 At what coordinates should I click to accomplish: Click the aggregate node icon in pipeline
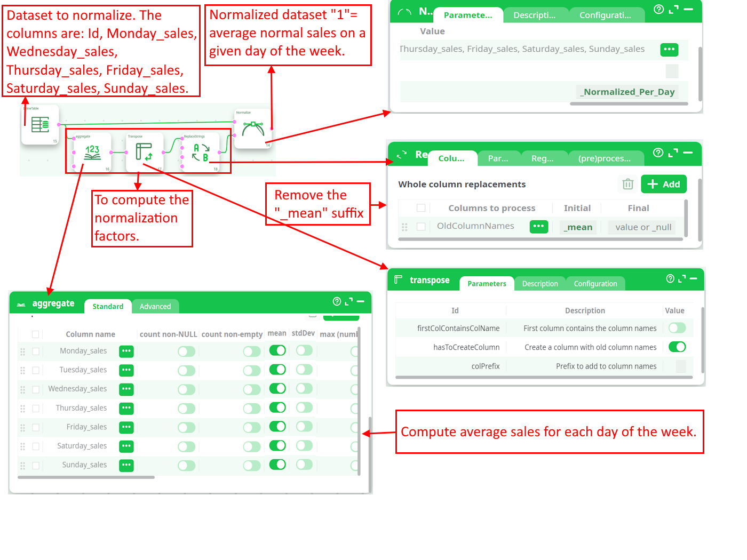tap(92, 153)
